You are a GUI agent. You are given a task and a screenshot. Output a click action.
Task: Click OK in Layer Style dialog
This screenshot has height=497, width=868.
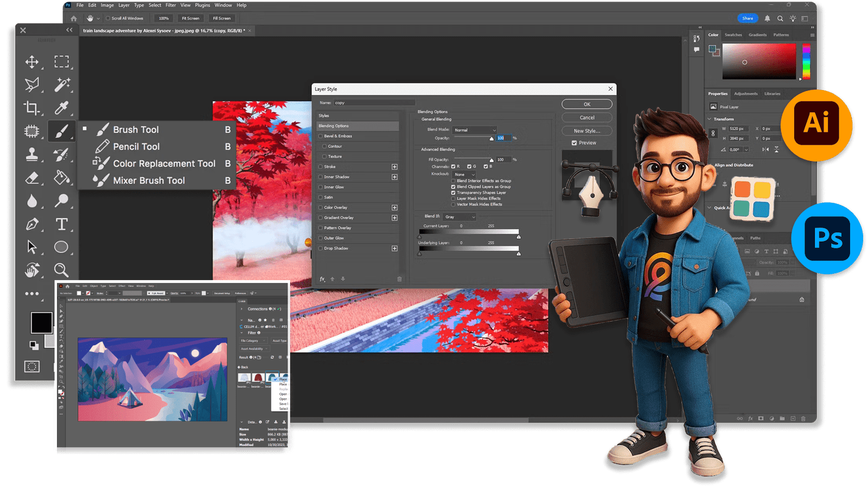pyautogui.click(x=586, y=104)
